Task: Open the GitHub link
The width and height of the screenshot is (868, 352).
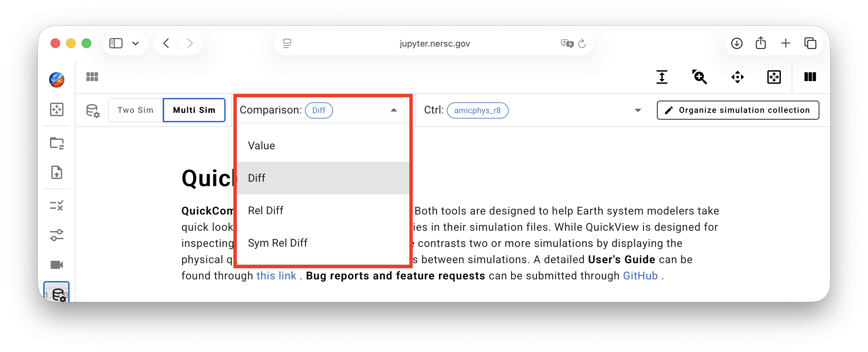Action: pyautogui.click(x=640, y=276)
